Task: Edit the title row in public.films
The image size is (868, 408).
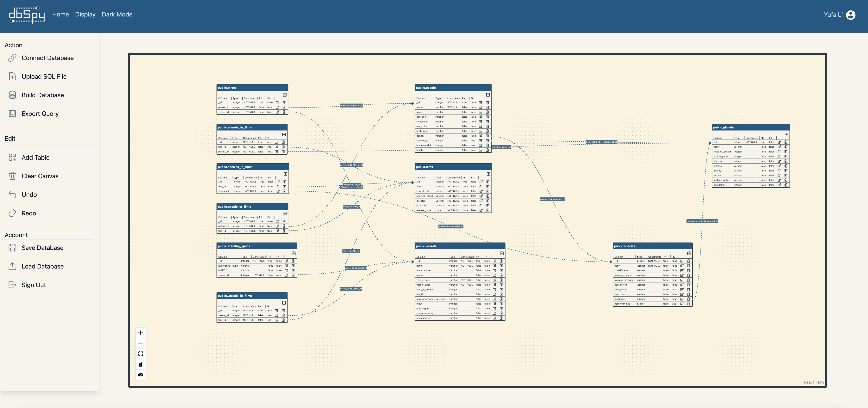Action: [x=481, y=186]
